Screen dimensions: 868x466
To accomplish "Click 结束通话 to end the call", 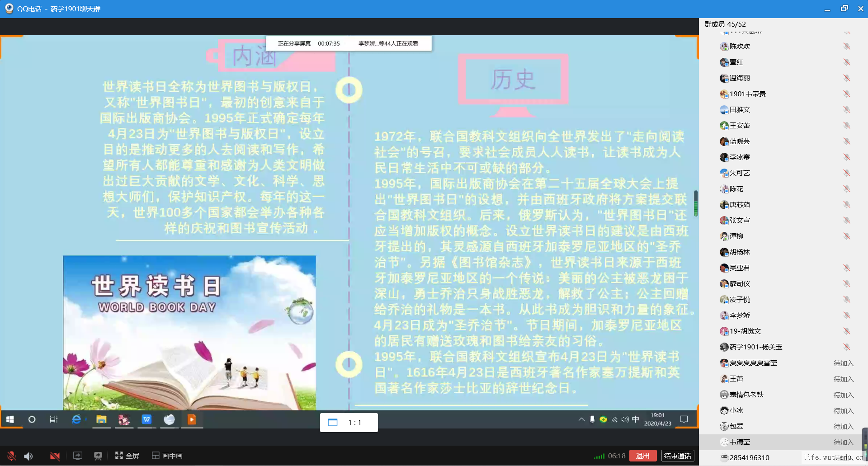I will coord(677,456).
